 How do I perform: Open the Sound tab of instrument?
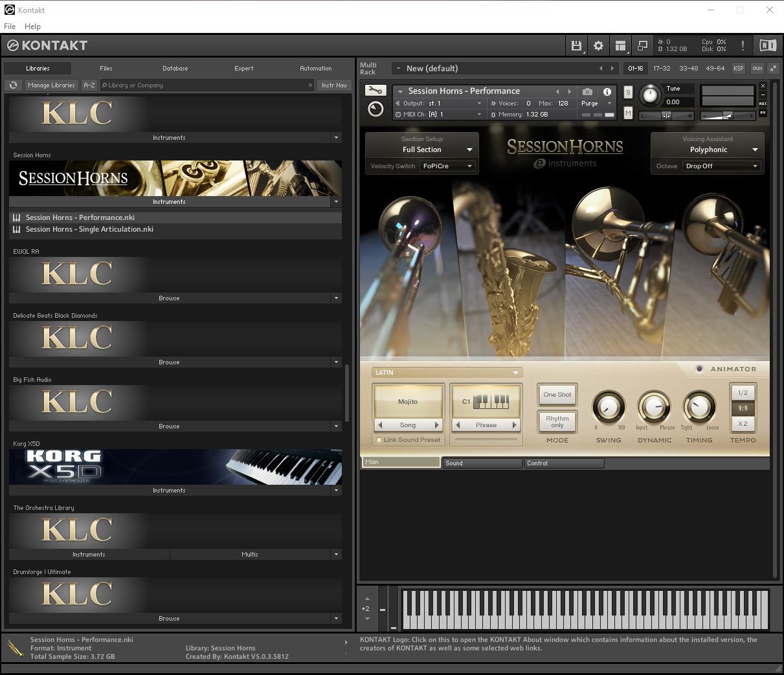pos(482,463)
